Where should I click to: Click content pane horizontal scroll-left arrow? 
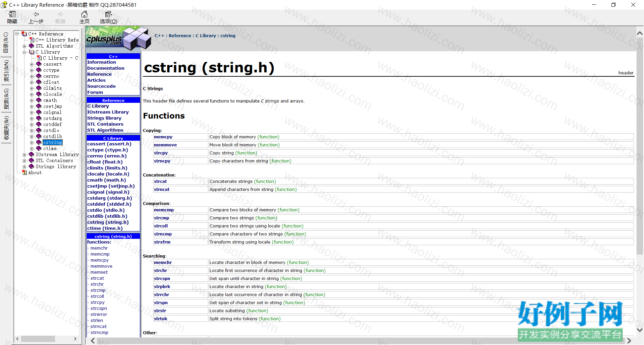[x=93, y=341]
